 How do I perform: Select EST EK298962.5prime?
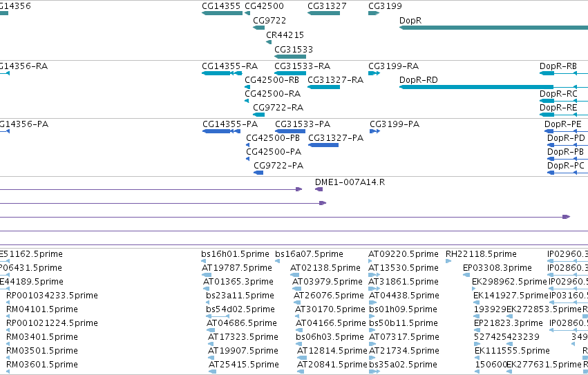tap(474, 289)
